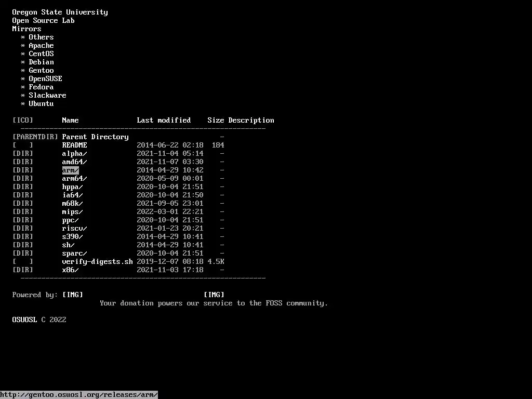The image size is (532, 399).
Task: Open the amd64/ directory
Action: coord(74,162)
